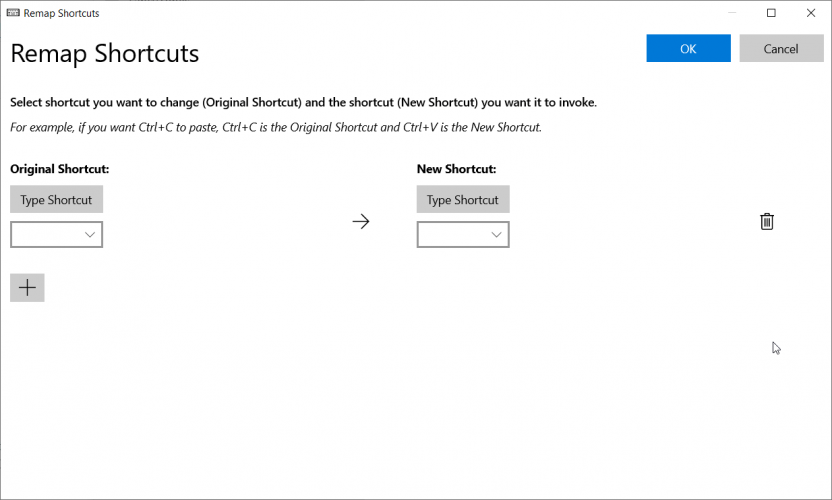Add a new shortcut remapping row
The image size is (832, 500).
(x=27, y=288)
